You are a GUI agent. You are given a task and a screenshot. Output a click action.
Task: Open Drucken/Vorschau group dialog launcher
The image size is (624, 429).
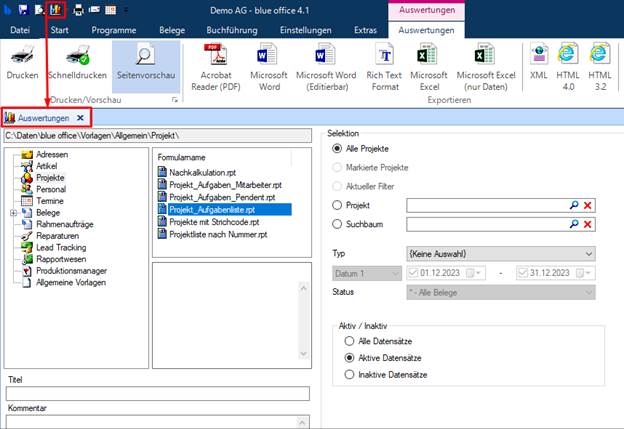click(174, 100)
